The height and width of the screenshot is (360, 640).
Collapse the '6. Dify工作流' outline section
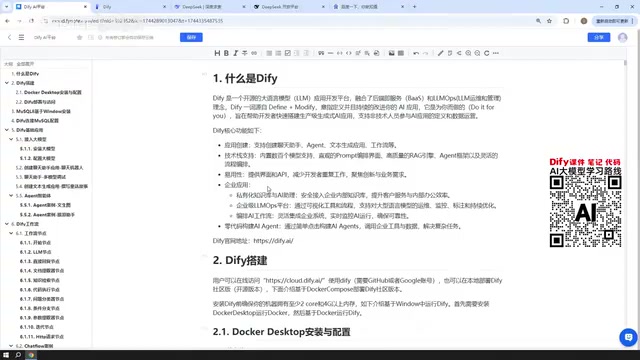coord(7,224)
